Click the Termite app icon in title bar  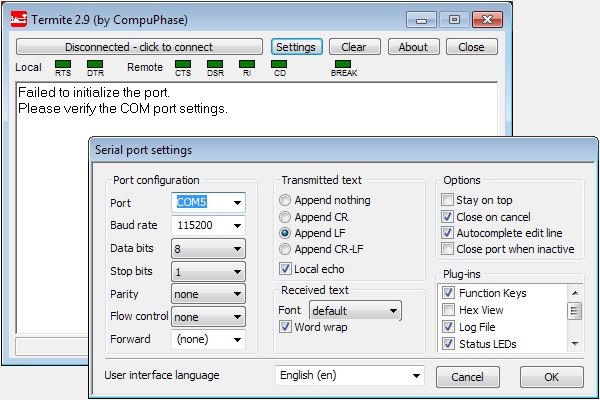(19, 19)
